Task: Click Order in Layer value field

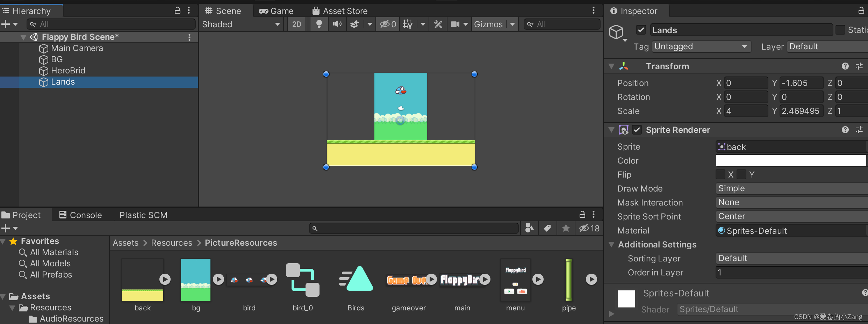Action: [792, 272]
